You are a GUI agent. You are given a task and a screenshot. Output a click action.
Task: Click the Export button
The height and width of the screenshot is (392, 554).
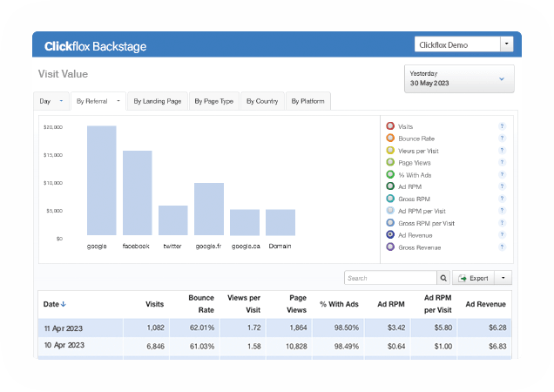point(473,278)
